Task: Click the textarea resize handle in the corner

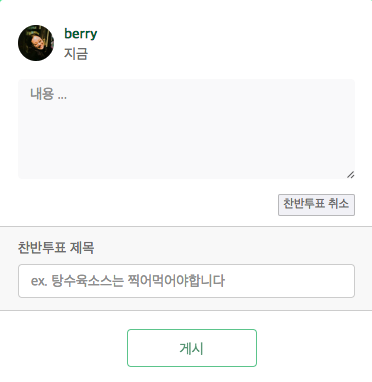Action: pos(351,175)
